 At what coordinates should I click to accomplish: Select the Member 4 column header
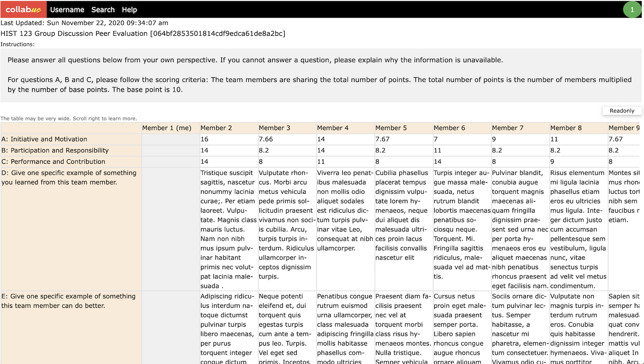point(345,128)
